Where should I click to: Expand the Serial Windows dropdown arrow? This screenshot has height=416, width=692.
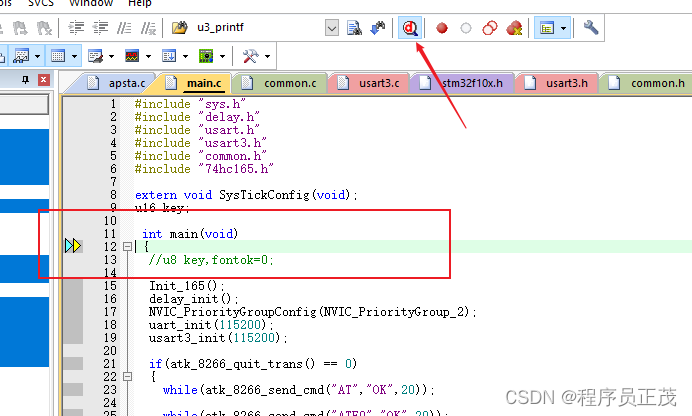(111, 56)
